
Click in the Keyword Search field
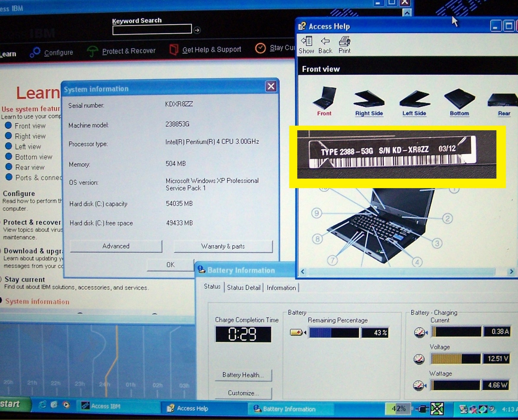pos(152,29)
